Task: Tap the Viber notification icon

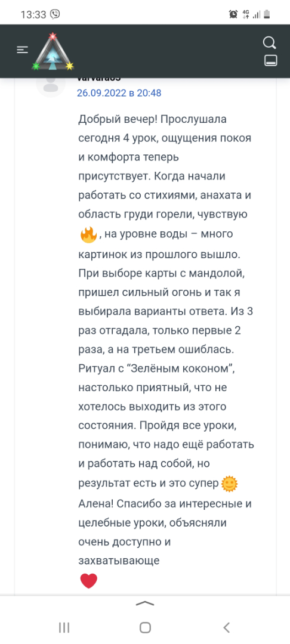Action: tap(55, 14)
